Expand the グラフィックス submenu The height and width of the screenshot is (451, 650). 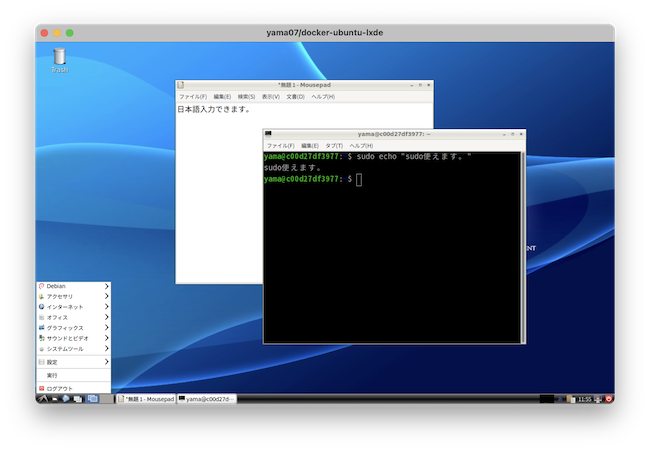tap(73, 327)
